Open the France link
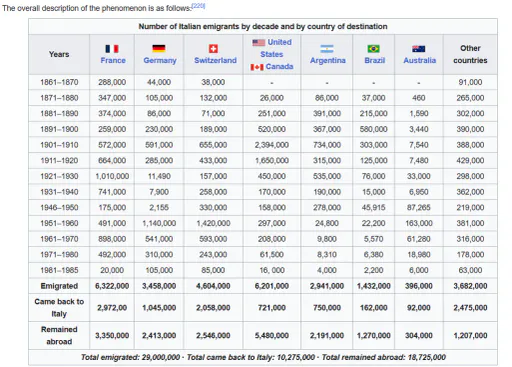The image size is (512, 367). [x=113, y=60]
